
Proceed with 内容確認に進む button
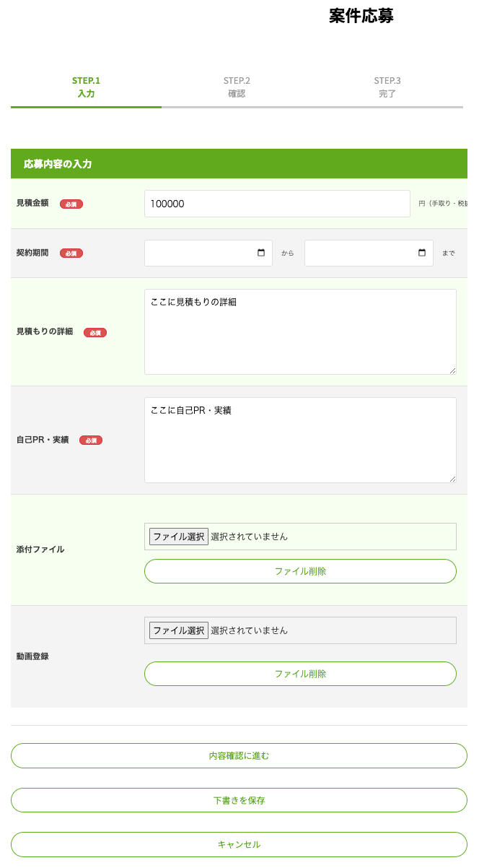[239, 756]
